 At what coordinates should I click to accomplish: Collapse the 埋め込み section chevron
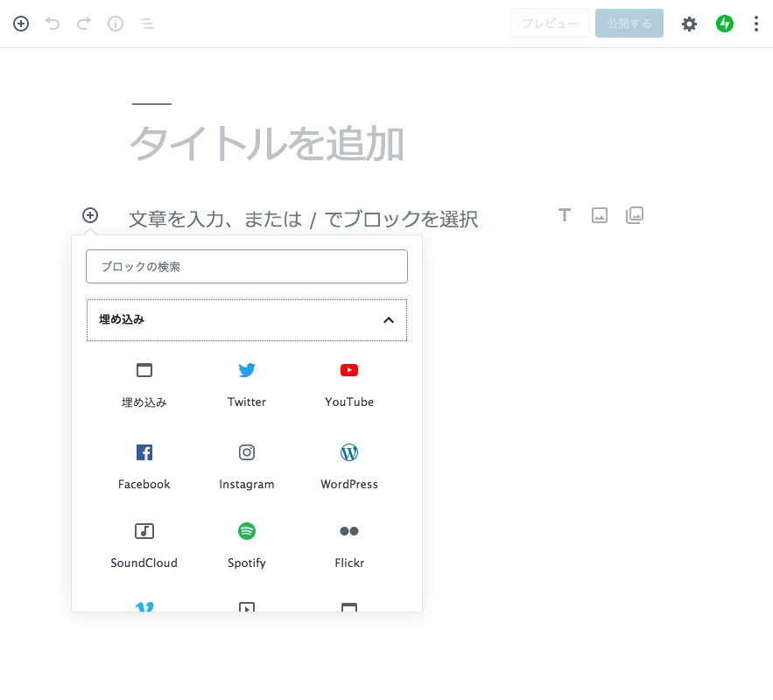coord(389,320)
